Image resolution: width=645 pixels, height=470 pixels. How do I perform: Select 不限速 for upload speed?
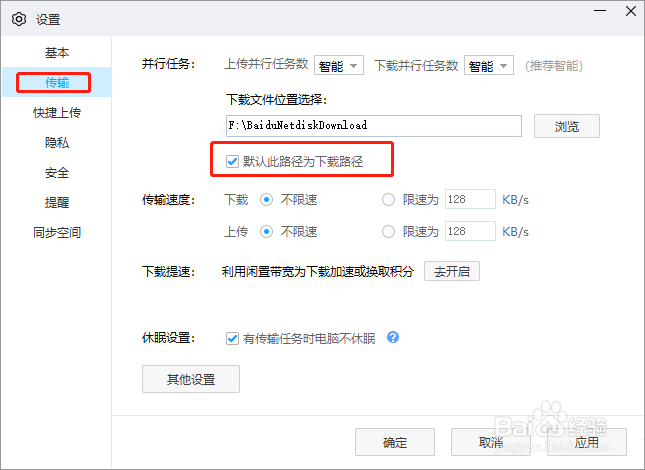[x=266, y=232]
